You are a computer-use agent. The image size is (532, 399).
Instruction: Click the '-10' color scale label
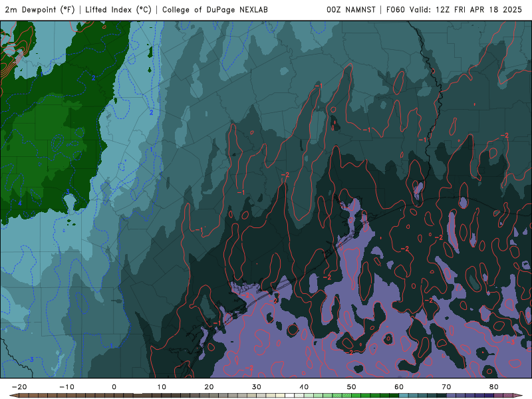tap(67, 387)
